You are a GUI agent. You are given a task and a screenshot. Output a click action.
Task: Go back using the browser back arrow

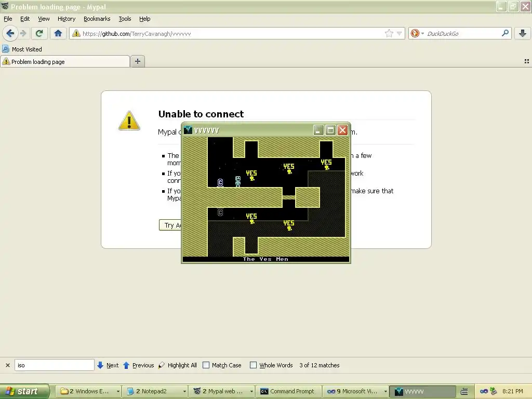10,33
